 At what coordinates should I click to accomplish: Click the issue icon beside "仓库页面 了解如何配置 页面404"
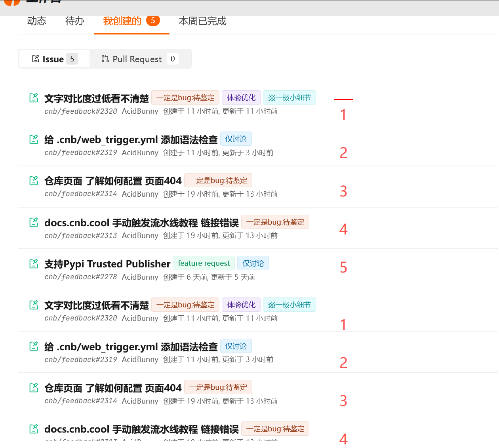pos(34,180)
